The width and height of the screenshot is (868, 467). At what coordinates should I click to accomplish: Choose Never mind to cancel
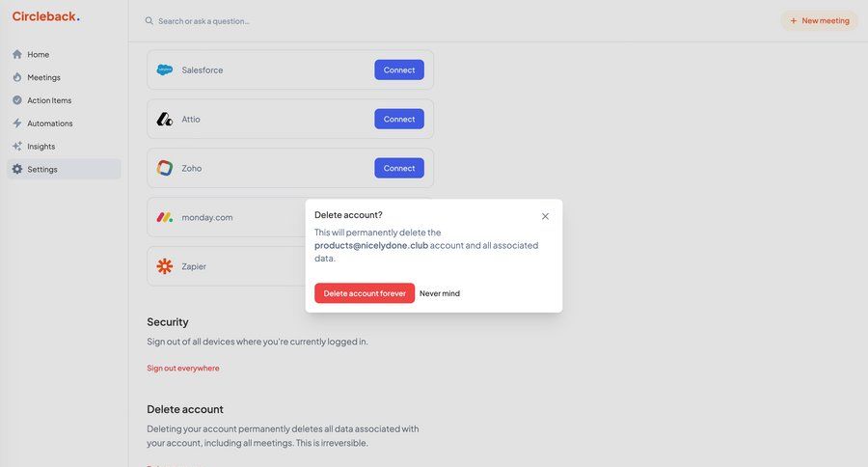coord(440,293)
